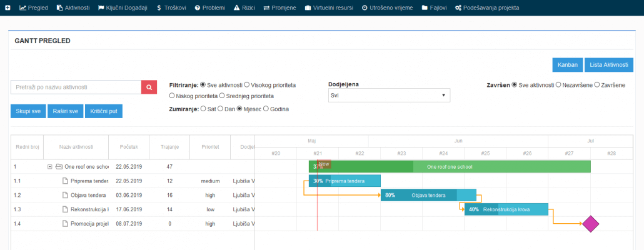Switch to the Kanban view
This screenshot has width=644, height=250.
point(568,65)
